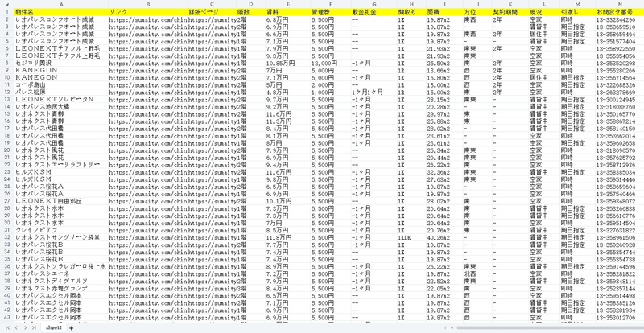Jump to the last sheet tab arrow
The height and width of the screenshot is (333, 644).
coord(34,327)
